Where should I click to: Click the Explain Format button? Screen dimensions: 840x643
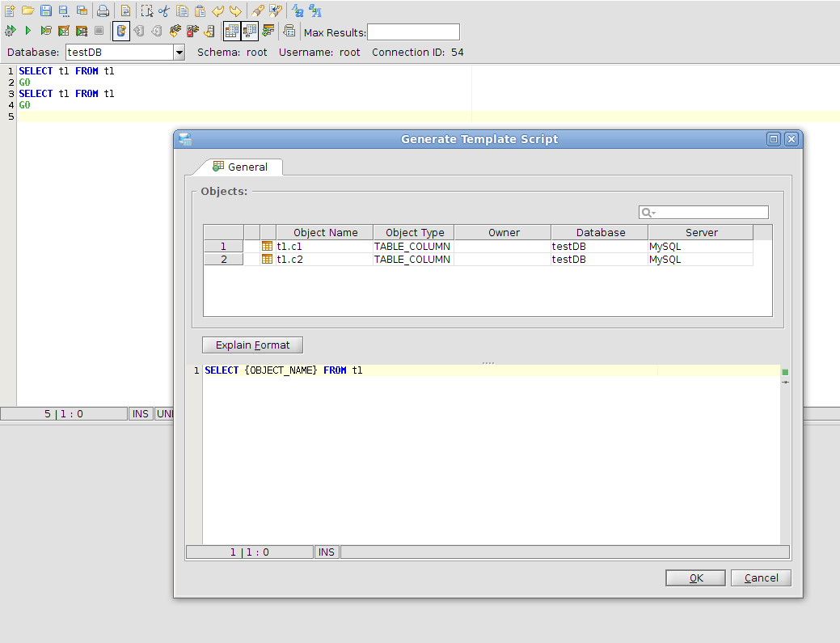click(253, 345)
